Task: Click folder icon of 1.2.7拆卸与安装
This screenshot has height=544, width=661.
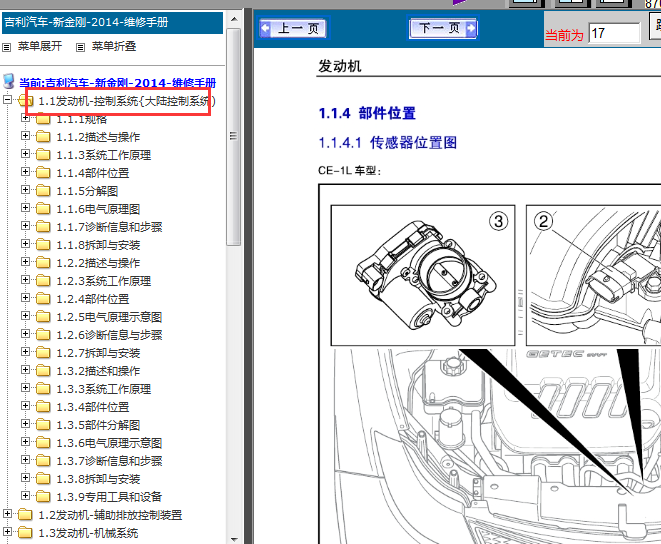Action: [43, 353]
